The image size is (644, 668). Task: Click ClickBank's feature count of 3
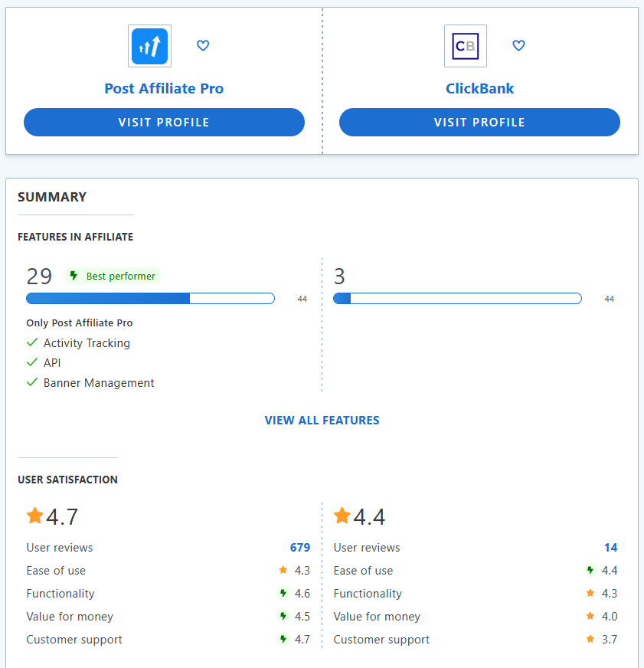[x=339, y=276]
